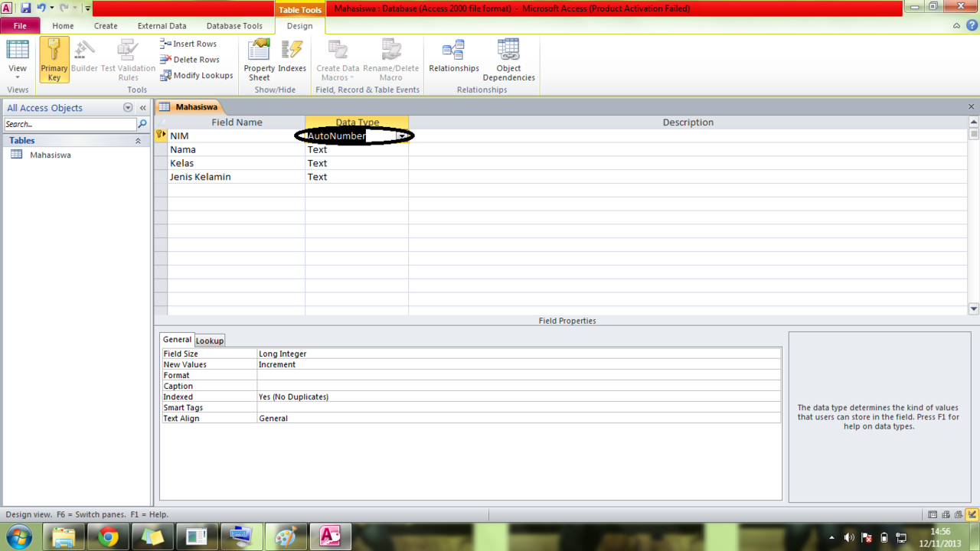980x551 pixels.
Task: Click Design View icon in status bar
Action: tap(972, 515)
